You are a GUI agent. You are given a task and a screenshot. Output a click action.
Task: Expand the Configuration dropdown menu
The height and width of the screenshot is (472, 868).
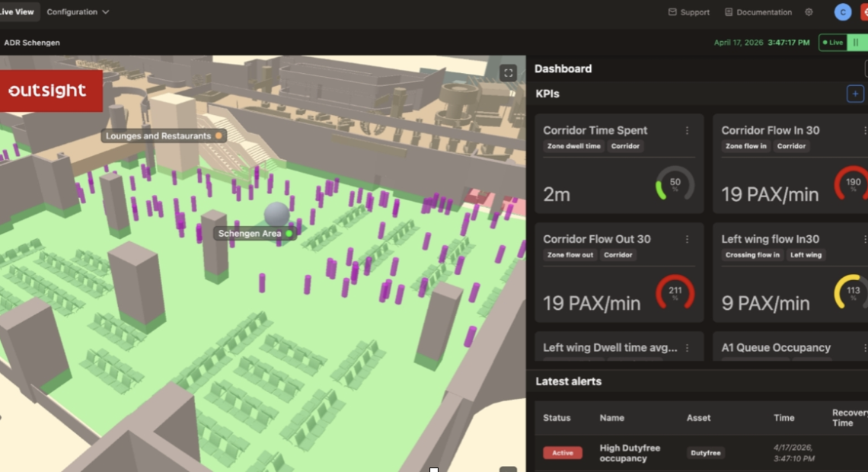pos(78,12)
